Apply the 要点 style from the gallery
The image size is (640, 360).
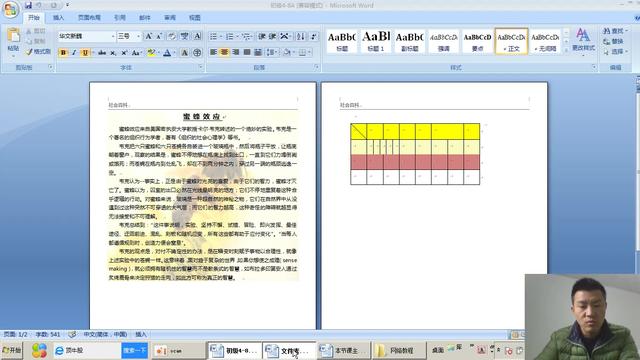point(477,41)
